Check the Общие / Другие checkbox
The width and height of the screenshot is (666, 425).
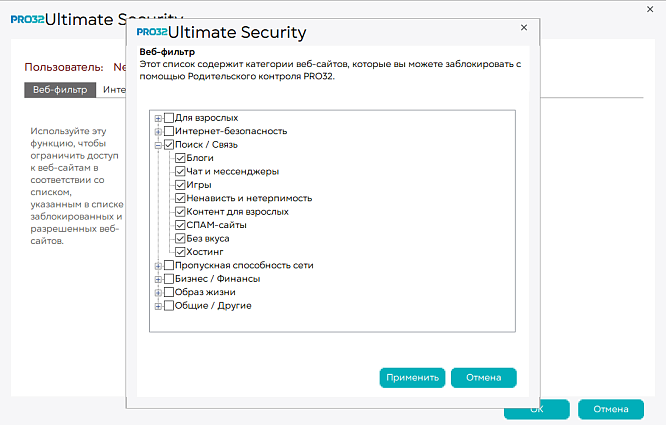169,306
